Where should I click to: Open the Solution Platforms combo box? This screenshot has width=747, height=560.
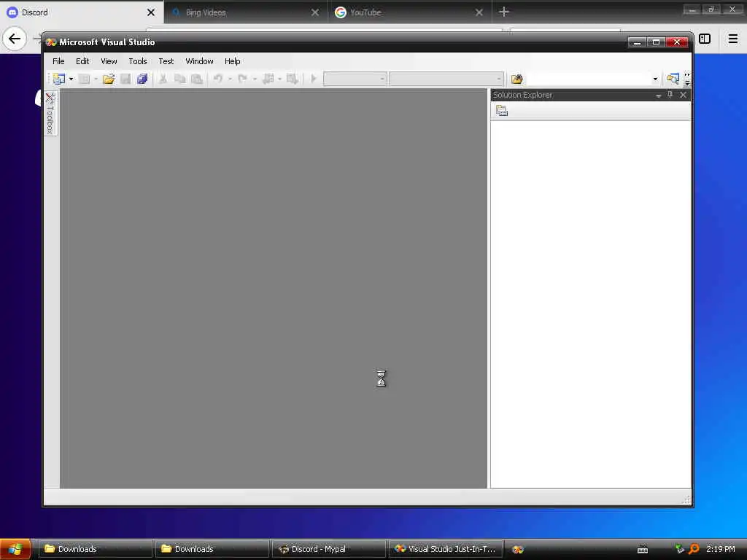446,79
